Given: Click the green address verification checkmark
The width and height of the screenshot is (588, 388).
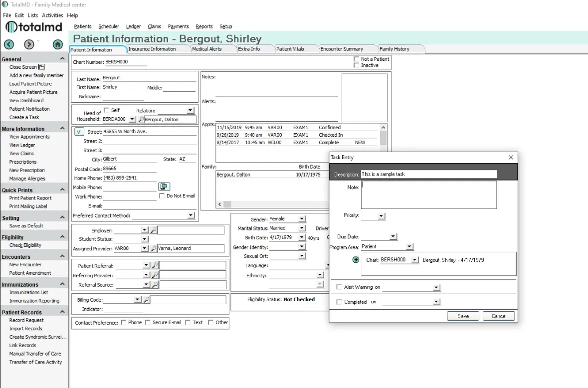Looking at the screenshot, I should point(79,131).
